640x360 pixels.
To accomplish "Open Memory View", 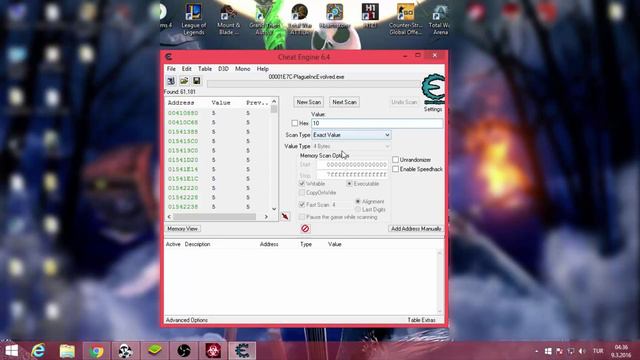I will (182, 229).
